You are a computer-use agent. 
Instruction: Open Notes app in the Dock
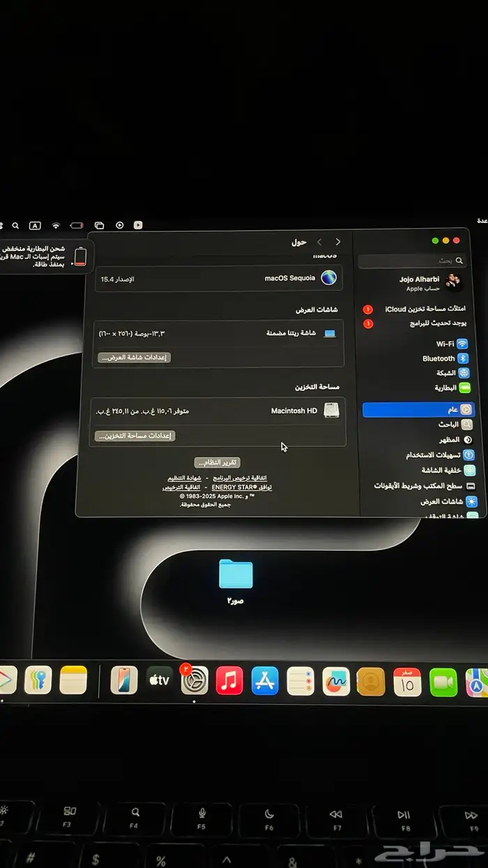[73, 680]
